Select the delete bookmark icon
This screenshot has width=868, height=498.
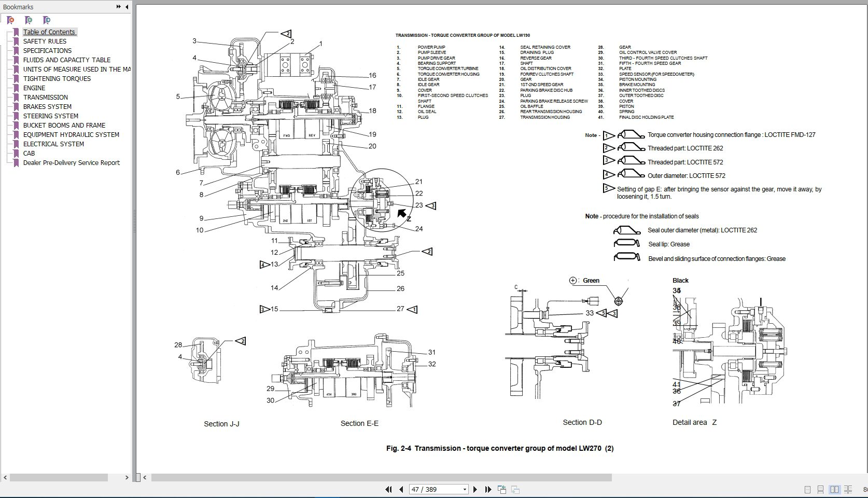coord(9,20)
